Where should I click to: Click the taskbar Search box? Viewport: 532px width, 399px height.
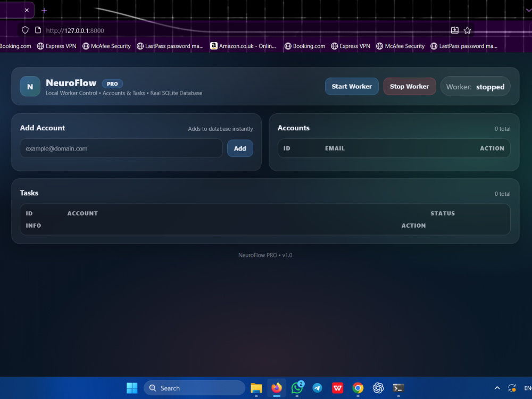194,388
